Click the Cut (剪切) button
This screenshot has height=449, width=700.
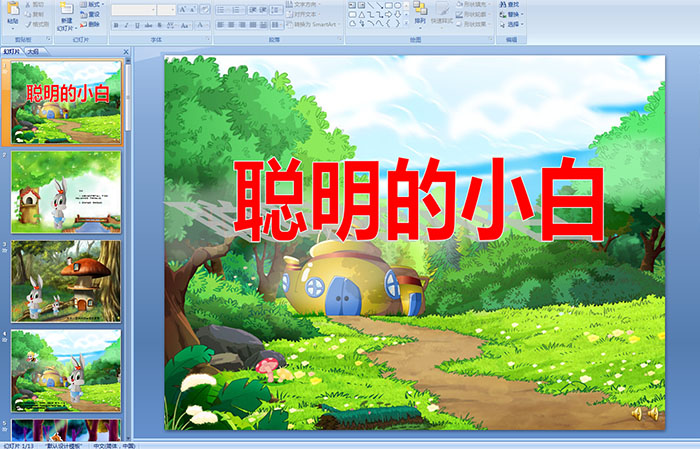tap(35, 4)
